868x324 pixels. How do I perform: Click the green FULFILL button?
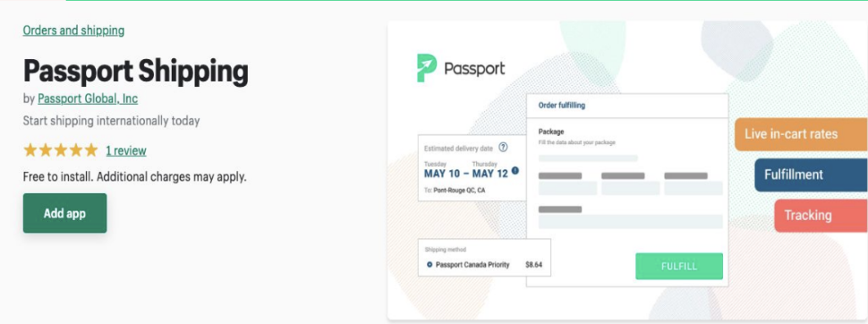tap(679, 267)
